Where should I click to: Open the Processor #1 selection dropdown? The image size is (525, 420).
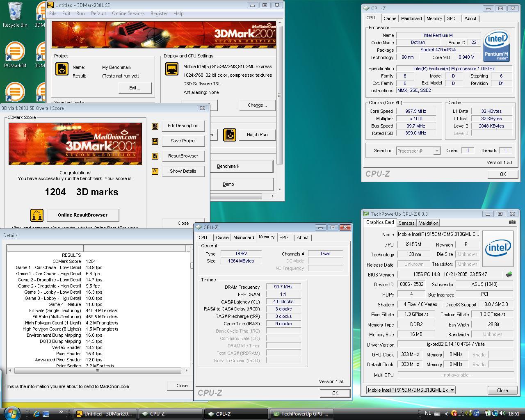tap(418, 151)
